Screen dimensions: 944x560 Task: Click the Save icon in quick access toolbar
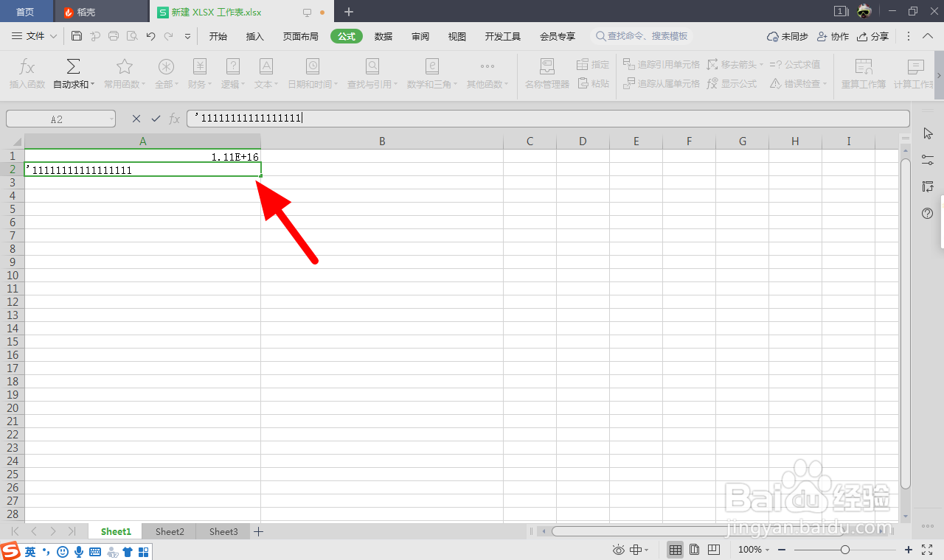(77, 35)
